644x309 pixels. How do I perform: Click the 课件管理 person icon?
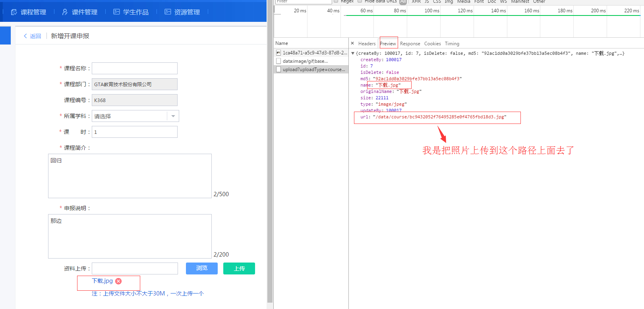[65, 12]
